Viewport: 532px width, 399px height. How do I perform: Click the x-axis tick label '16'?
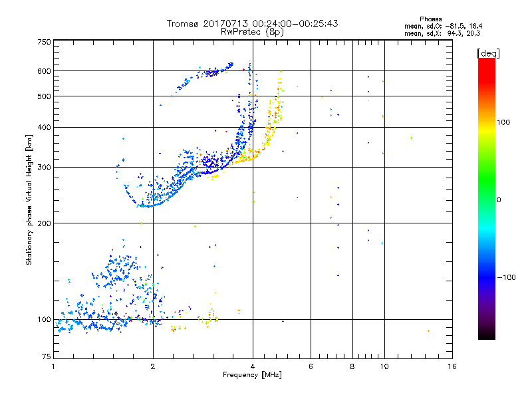[x=452, y=366]
